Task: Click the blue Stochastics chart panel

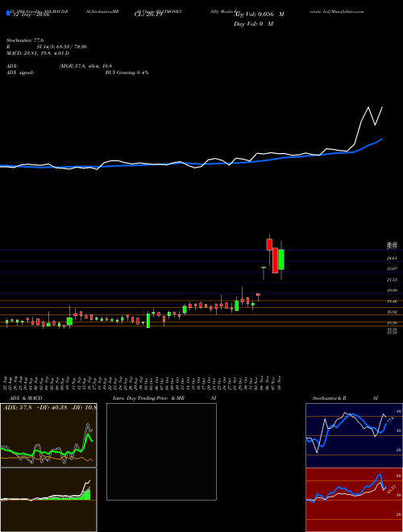Action: [x=354, y=435]
